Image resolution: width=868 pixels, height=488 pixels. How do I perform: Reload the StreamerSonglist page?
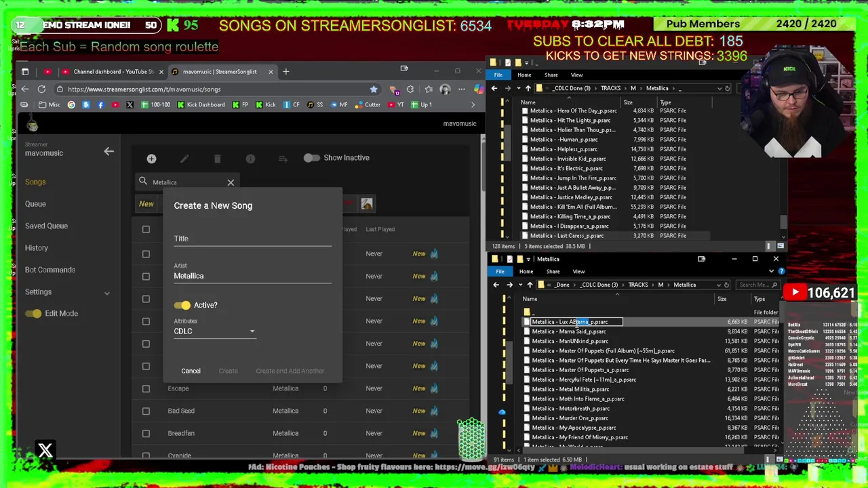coord(41,89)
